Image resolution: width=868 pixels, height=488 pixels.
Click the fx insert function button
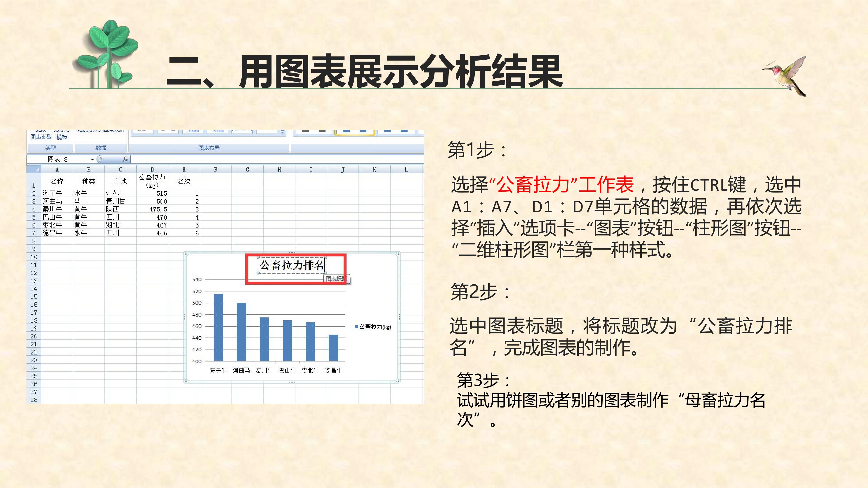pos(125,159)
